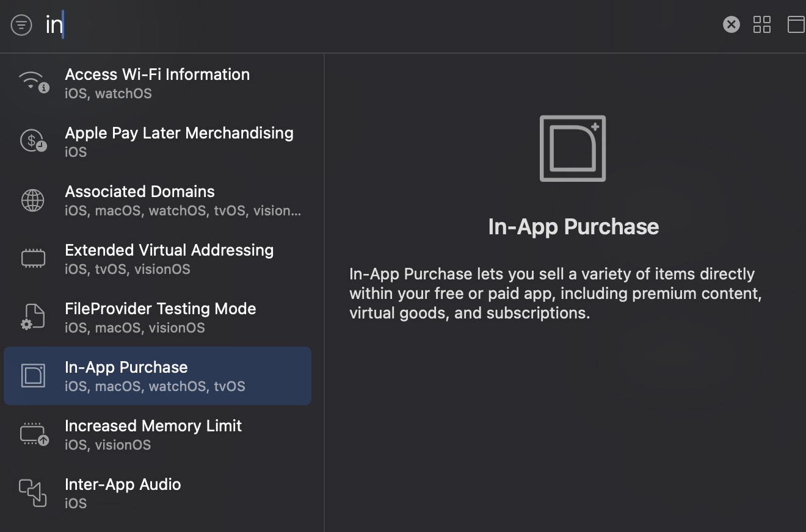
Task: Click the Increased Memory Limit icon
Action: (34, 434)
